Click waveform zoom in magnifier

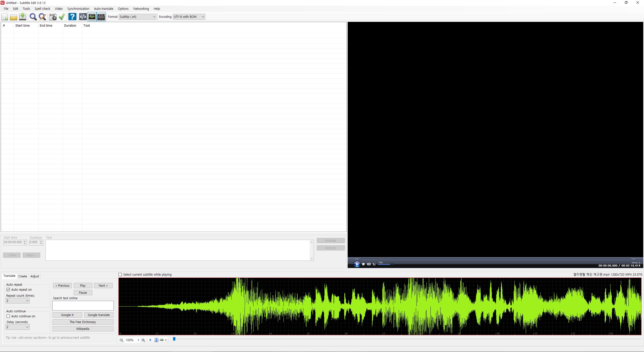tap(143, 340)
